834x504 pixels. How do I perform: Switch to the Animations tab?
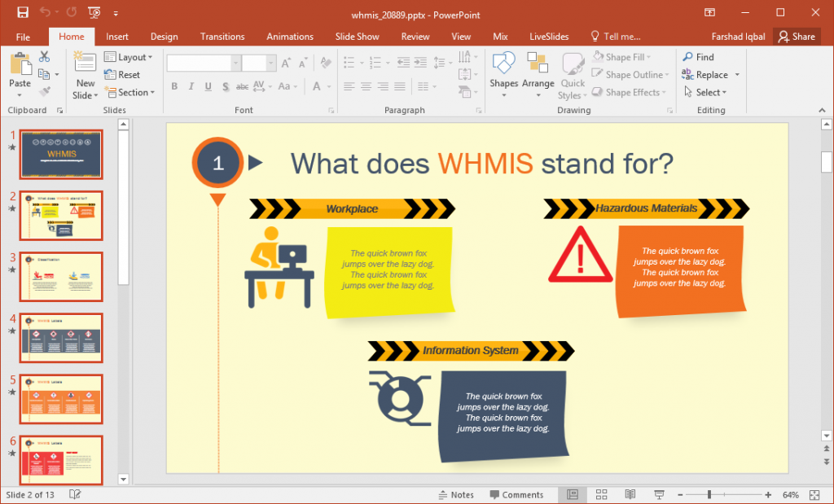tap(290, 36)
